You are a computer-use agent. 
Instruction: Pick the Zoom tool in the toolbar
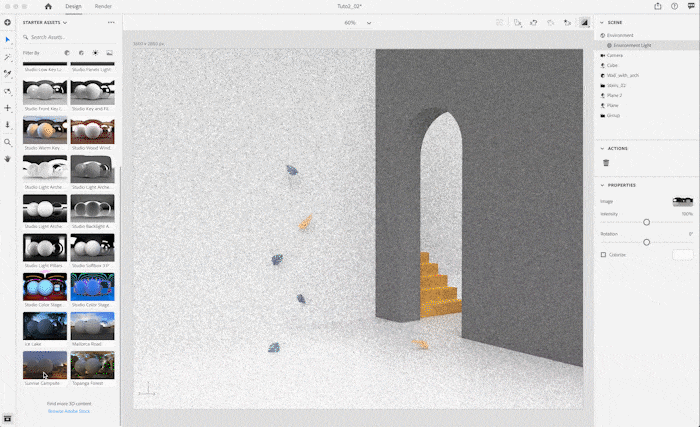point(8,142)
